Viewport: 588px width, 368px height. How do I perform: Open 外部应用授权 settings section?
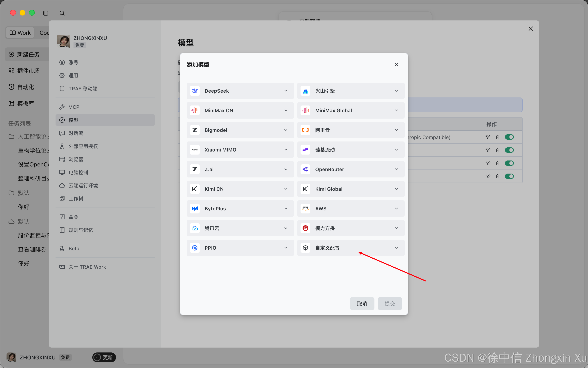[105, 146]
